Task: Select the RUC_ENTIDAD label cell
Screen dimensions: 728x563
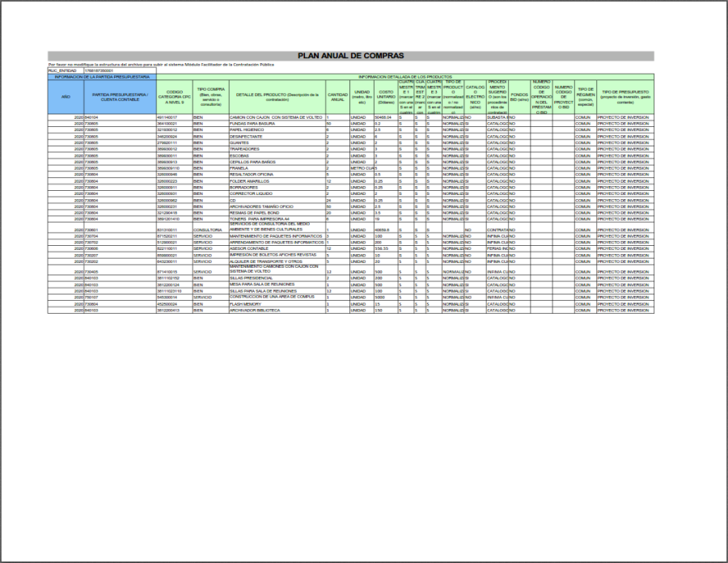Action: 66,70
